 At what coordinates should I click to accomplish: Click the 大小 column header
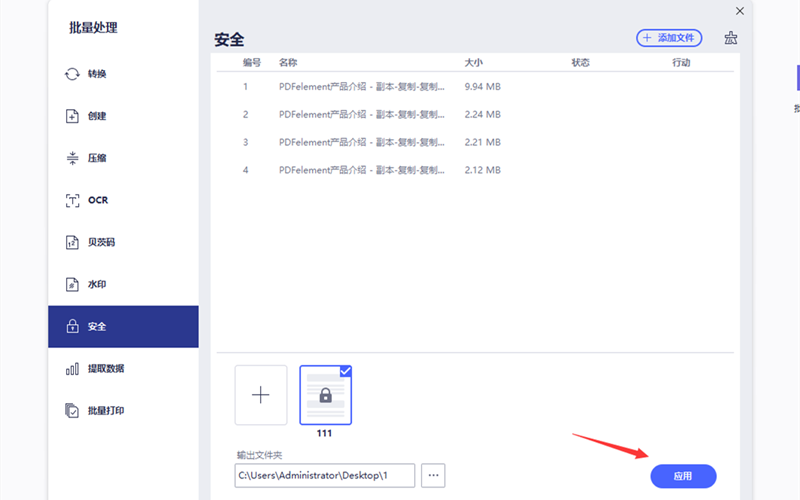point(473,62)
